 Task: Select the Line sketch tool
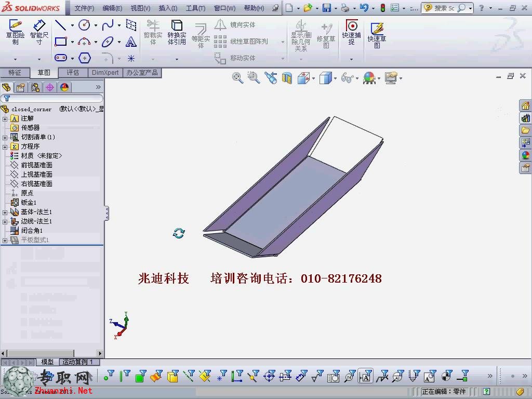point(61,25)
